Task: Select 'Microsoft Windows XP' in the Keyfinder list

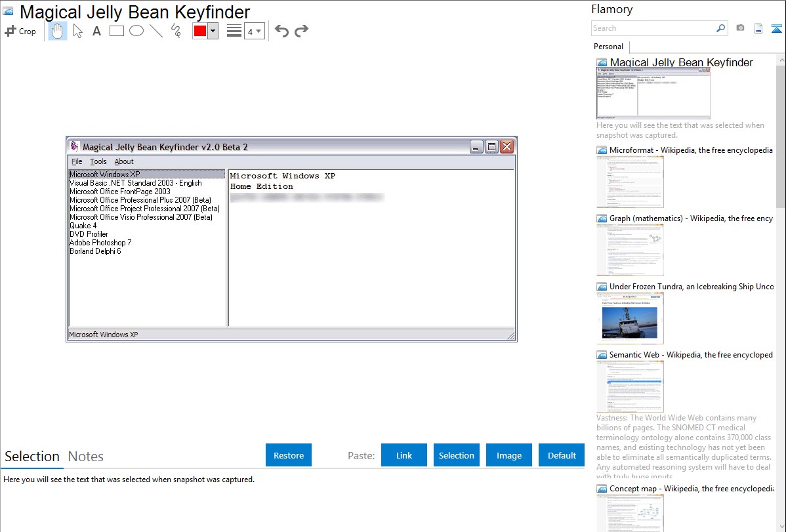Action: coord(147,174)
